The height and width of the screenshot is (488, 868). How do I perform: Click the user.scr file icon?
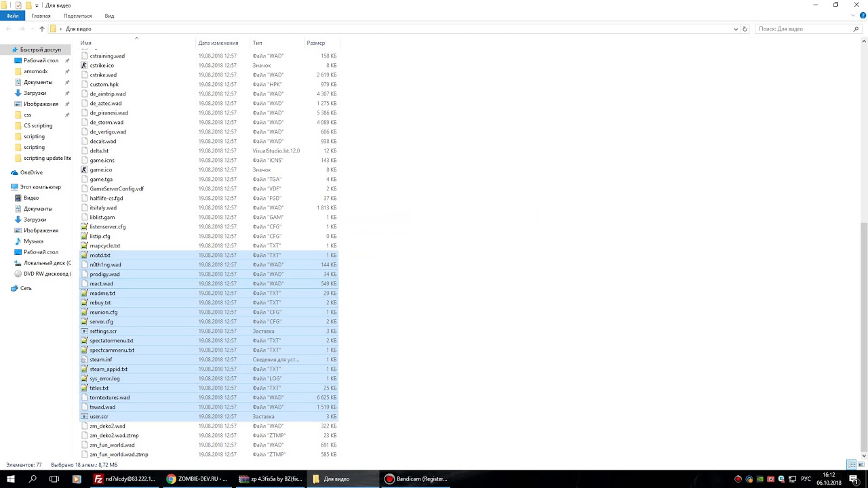coord(84,417)
